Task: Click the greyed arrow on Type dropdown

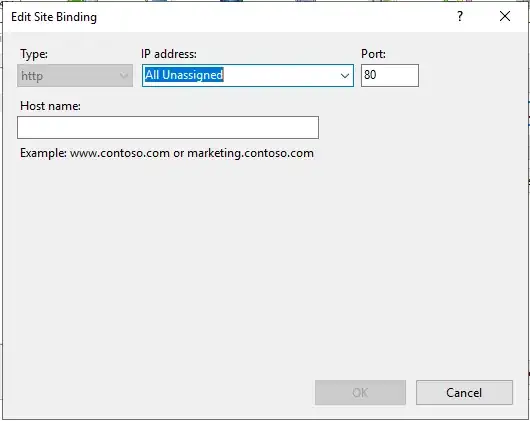Action: click(x=124, y=76)
